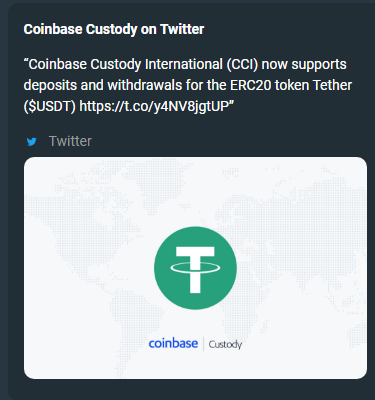
Task: Click the now supports text in tweet
Action: point(304,64)
